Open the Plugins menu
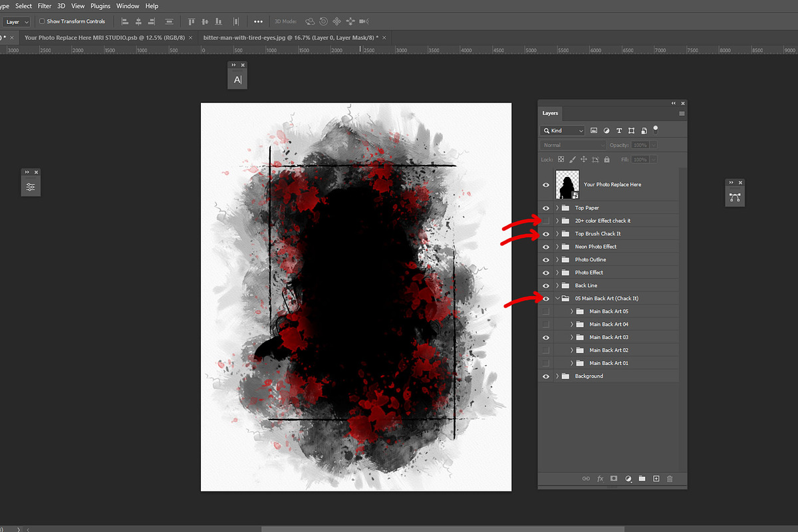The width and height of the screenshot is (798, 532). [100, 6]
